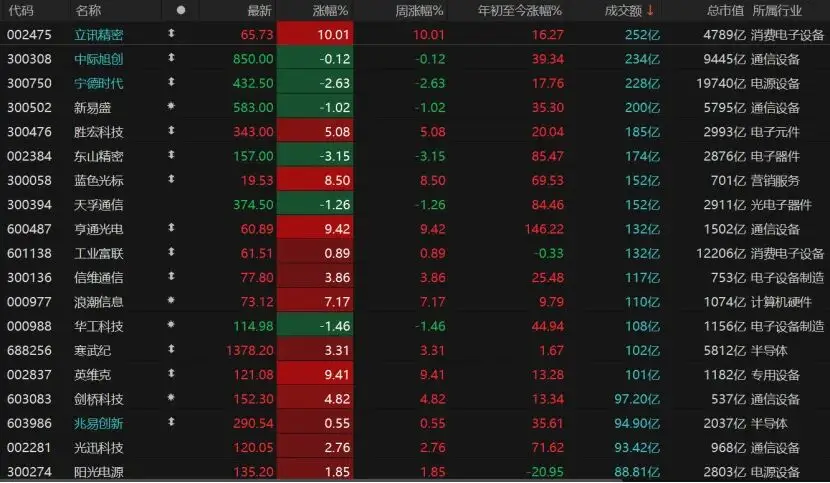Click the 最新 price column header

click(x=259, y=10)
